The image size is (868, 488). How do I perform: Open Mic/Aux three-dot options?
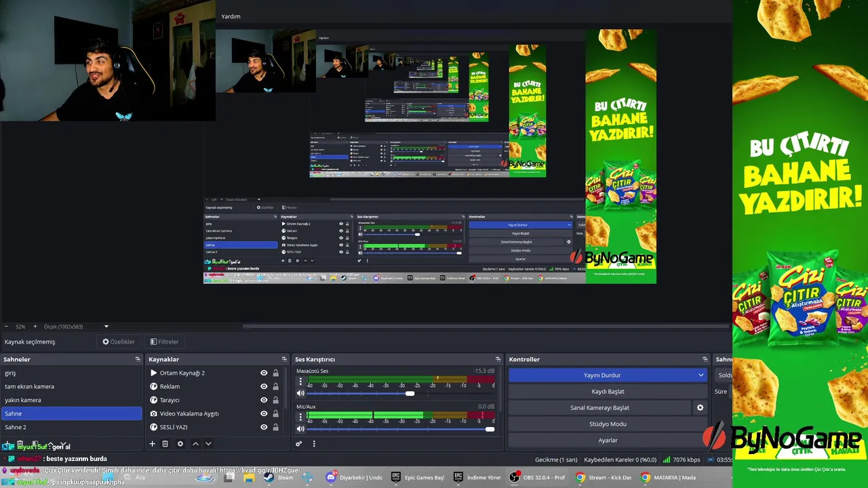pos(300,418)
